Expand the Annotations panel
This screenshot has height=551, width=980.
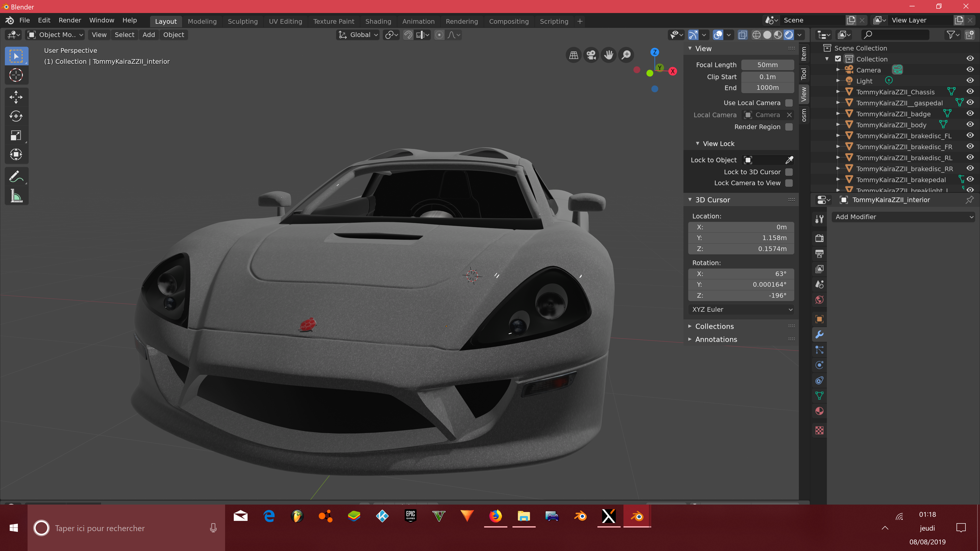coord(716,340)
